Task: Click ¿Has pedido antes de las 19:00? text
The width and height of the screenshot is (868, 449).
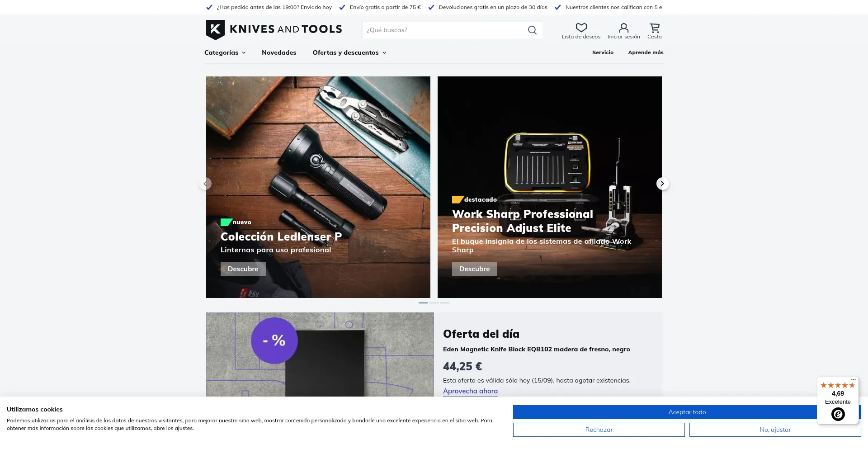Action: tap(274, 7)
